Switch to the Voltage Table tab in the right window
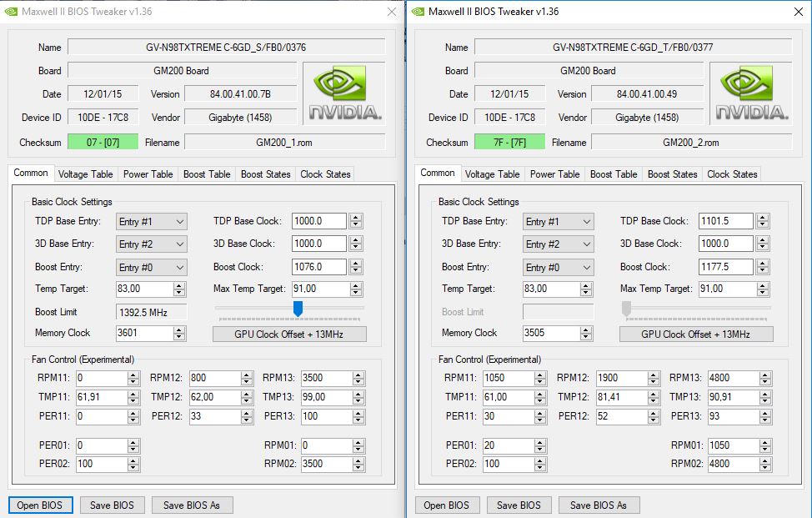 (492, 174)
